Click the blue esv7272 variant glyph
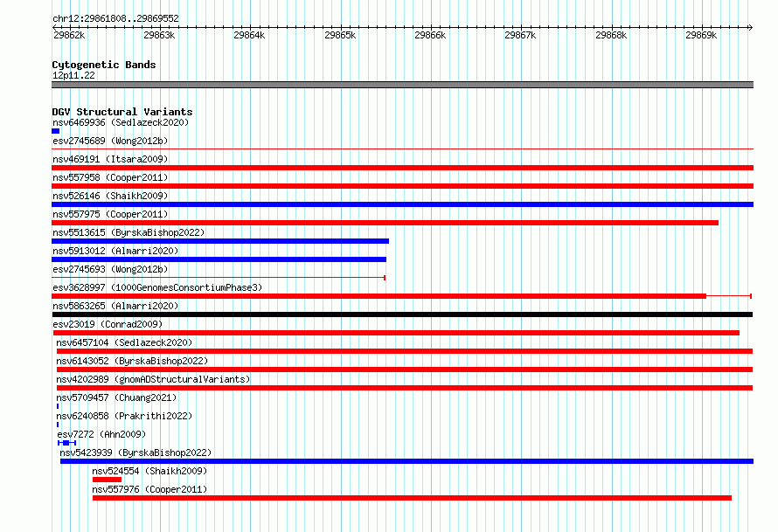The height and width of the screenshot is (532, 778). (x=66, y=443)
